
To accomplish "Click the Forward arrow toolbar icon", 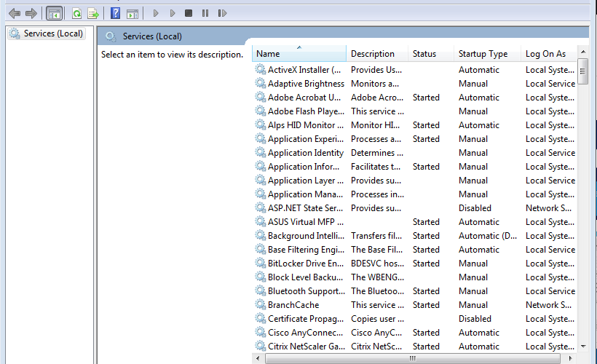I will 31,14.
